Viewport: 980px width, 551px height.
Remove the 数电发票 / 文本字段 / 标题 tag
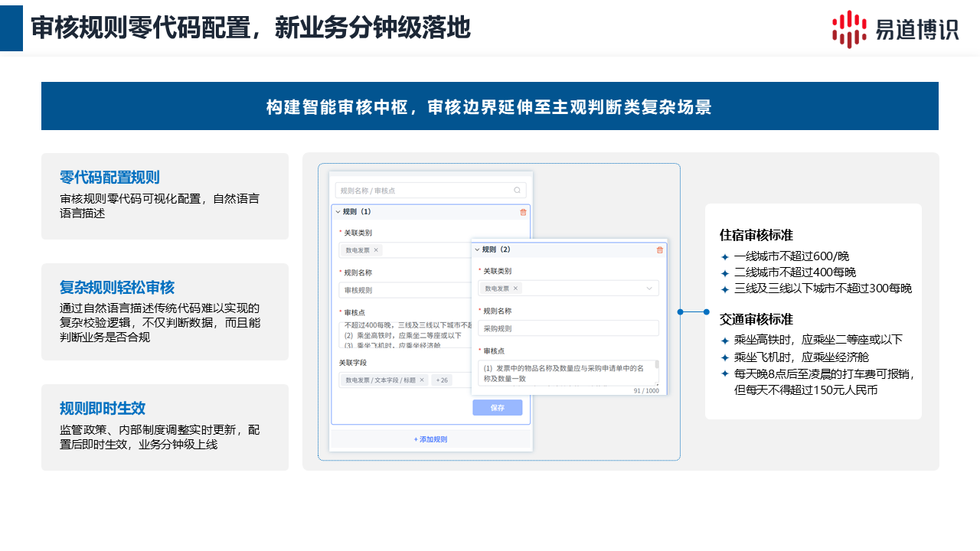[x=421, y=380]
